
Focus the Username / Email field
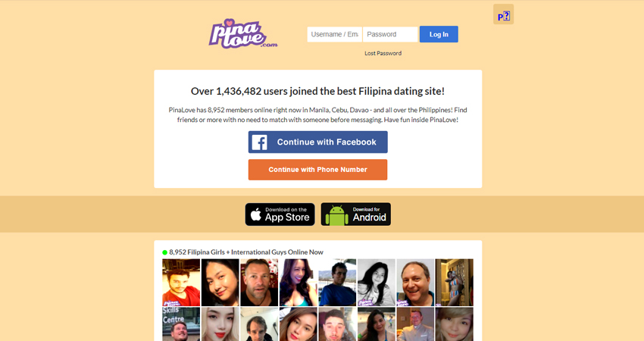334,35
